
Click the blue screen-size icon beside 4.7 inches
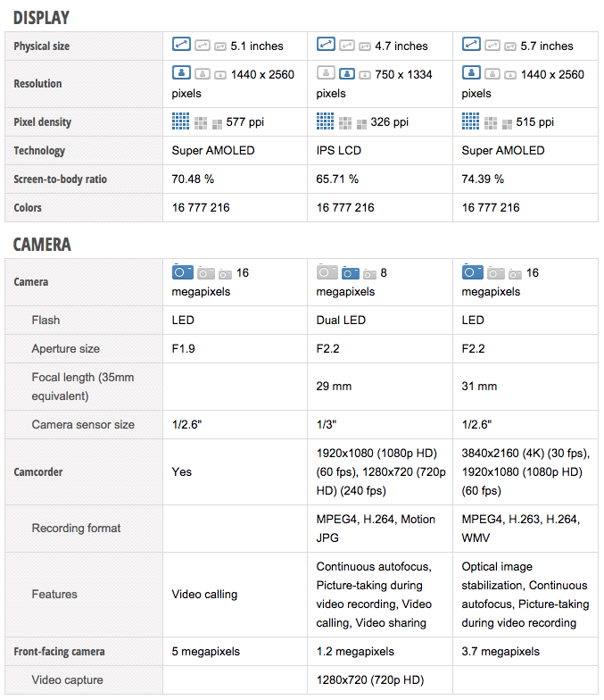[x=327, y=45]
